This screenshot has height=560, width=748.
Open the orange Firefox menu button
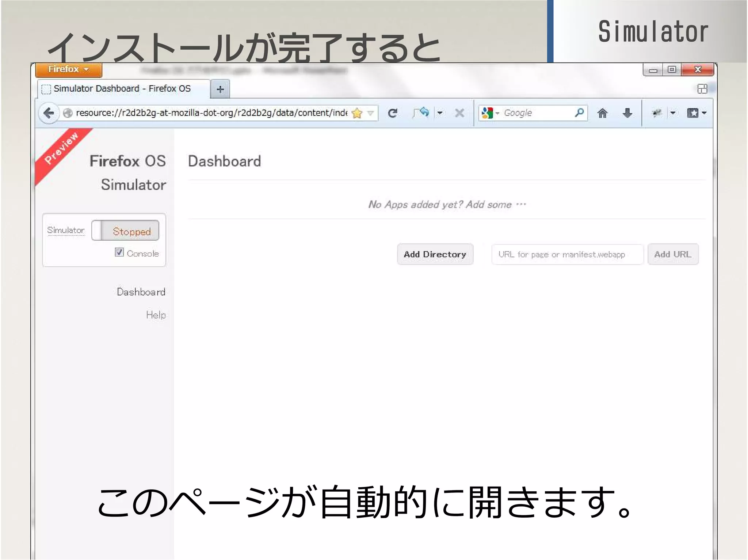coord(69,69)
